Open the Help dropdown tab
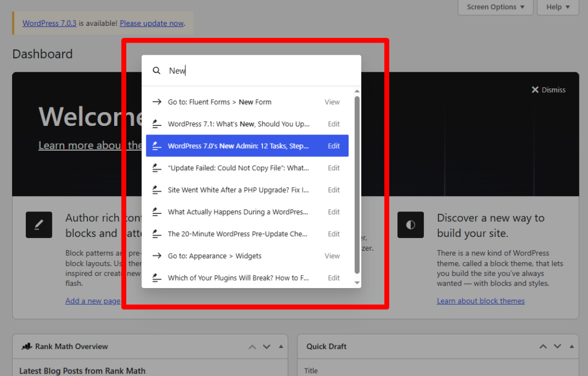 pos(558,7)
